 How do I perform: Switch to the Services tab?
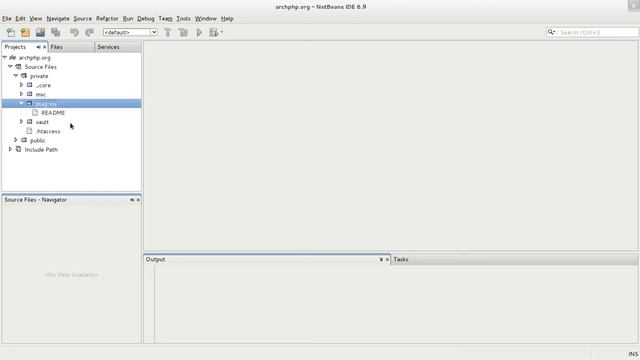108,47
